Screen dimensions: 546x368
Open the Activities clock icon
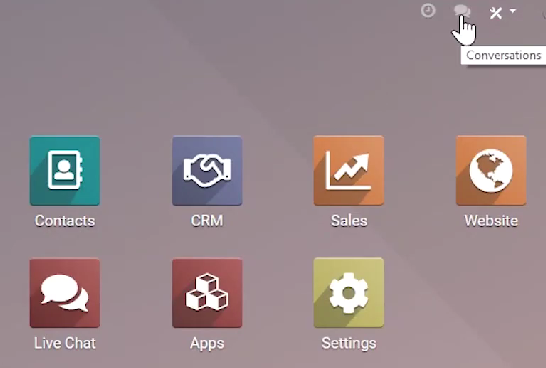tap(428, 10)
